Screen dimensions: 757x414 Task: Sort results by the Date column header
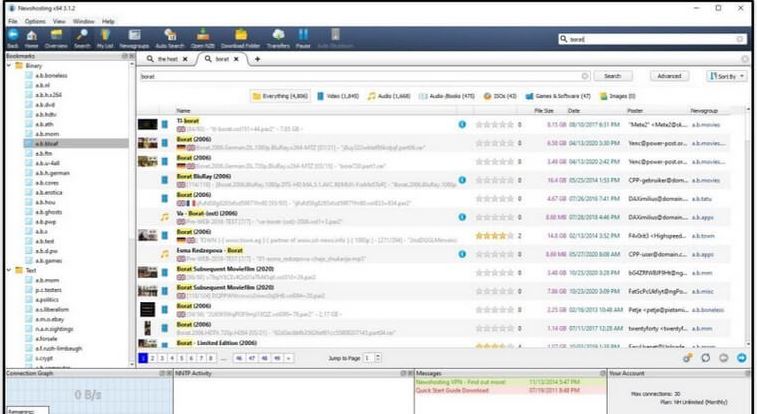(x=574, y=110)
